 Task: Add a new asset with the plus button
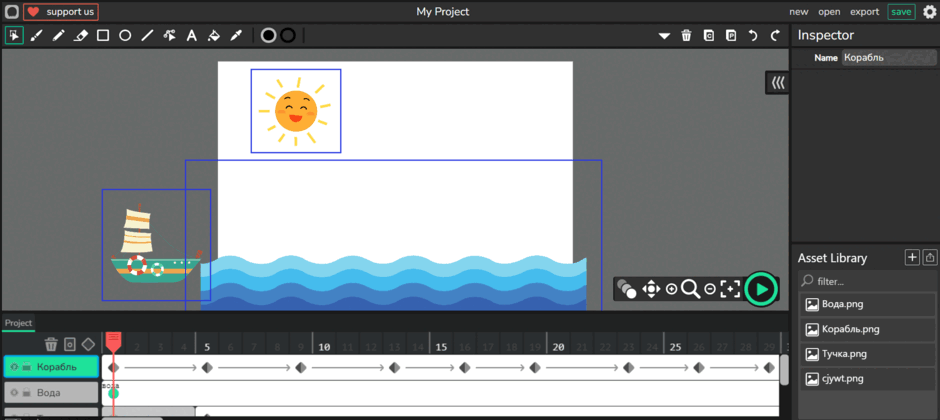tap(912, 258)
